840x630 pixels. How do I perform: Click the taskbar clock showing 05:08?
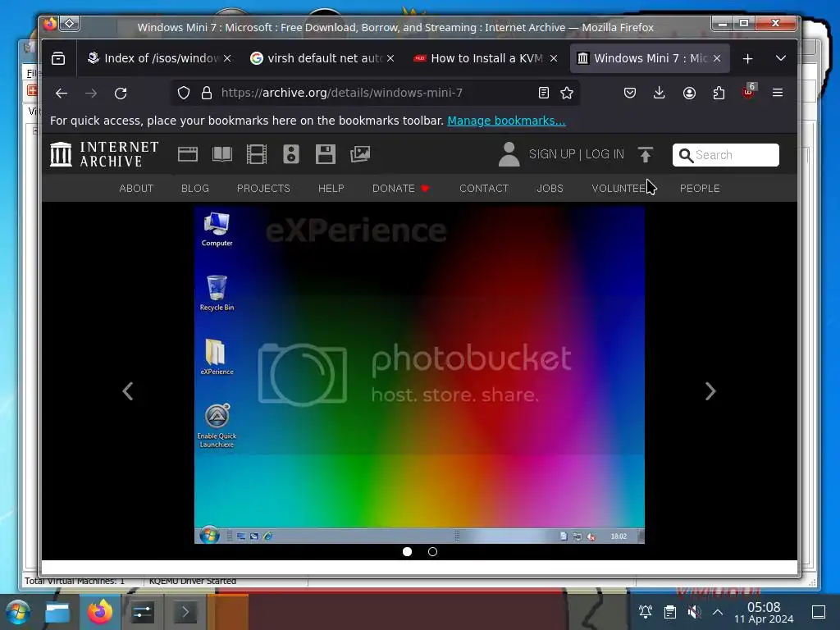[764, 613]
